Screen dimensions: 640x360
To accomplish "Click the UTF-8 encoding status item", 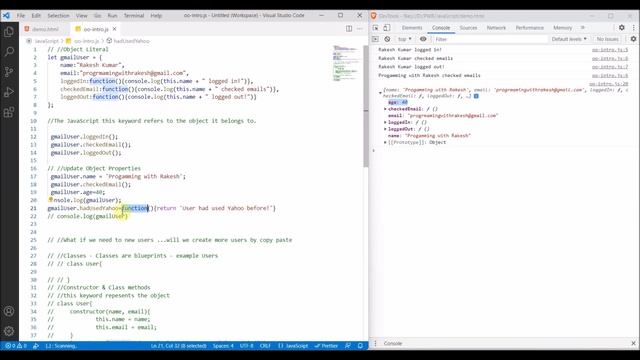I will pyautogui.click(x=247, y=346).
